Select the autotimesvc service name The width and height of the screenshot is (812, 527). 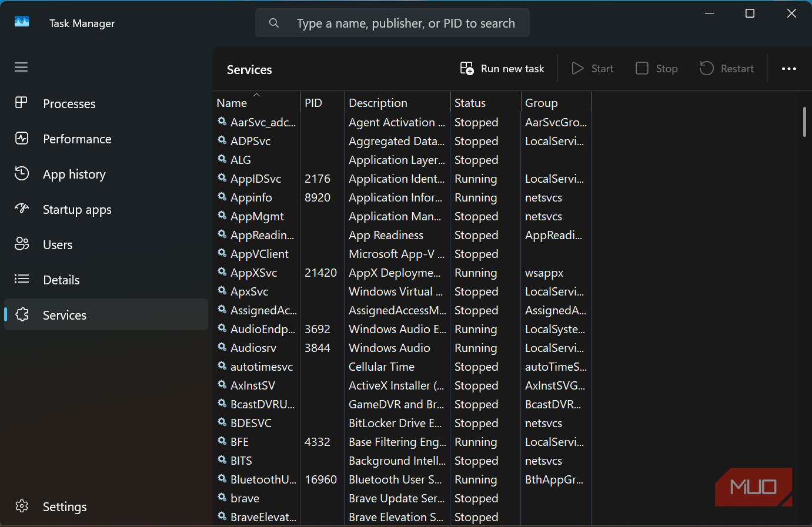coord(262,367)
